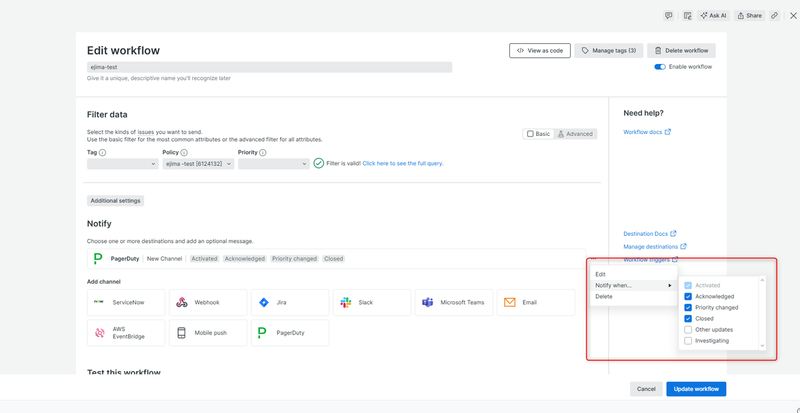This screenshot has height=413, width=800.
Task: Uncheck the Closed checkbox
Action: click(x=688, y=319)
